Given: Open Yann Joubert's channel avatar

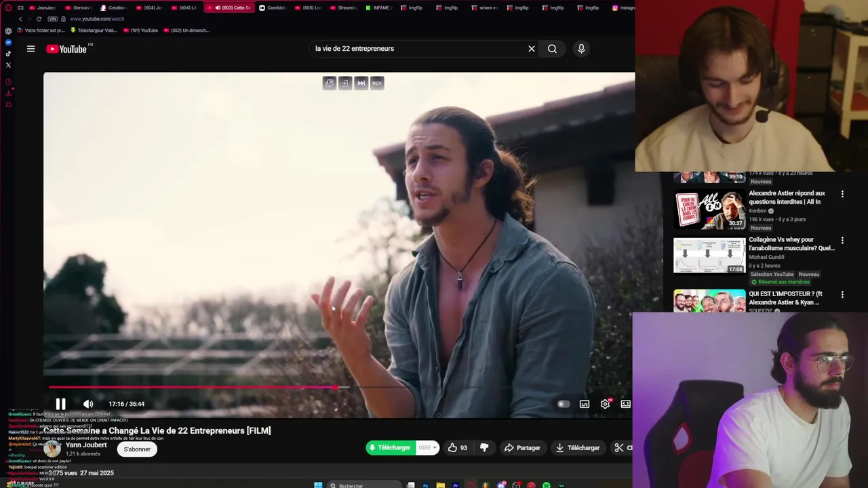Looking at the screenshot, I should [52, 449].
